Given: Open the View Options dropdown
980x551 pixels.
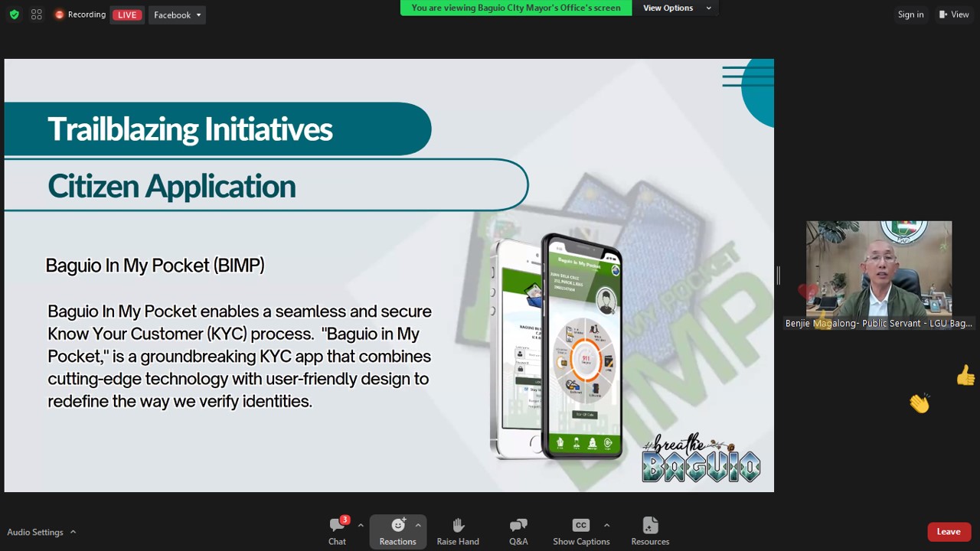Looking at the screenshot, I should pos(677,8).
